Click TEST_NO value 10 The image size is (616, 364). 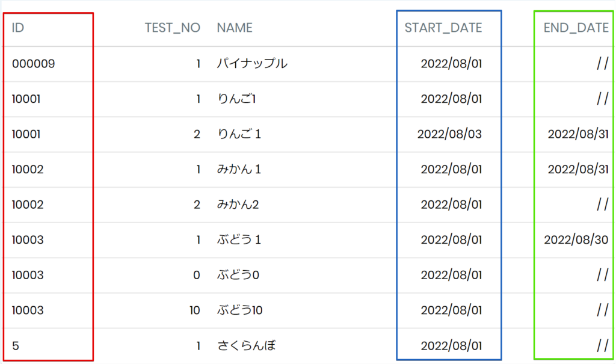(195, 310)
